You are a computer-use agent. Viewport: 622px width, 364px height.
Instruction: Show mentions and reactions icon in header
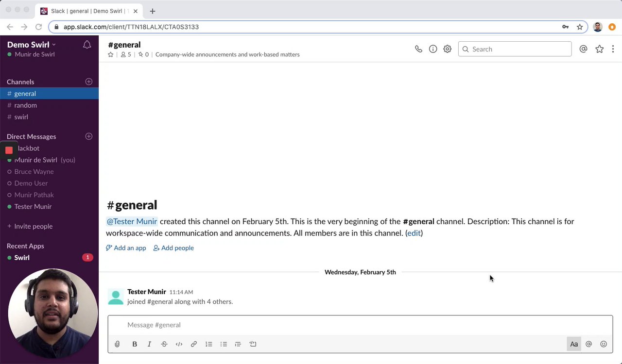tap(584, 49)
